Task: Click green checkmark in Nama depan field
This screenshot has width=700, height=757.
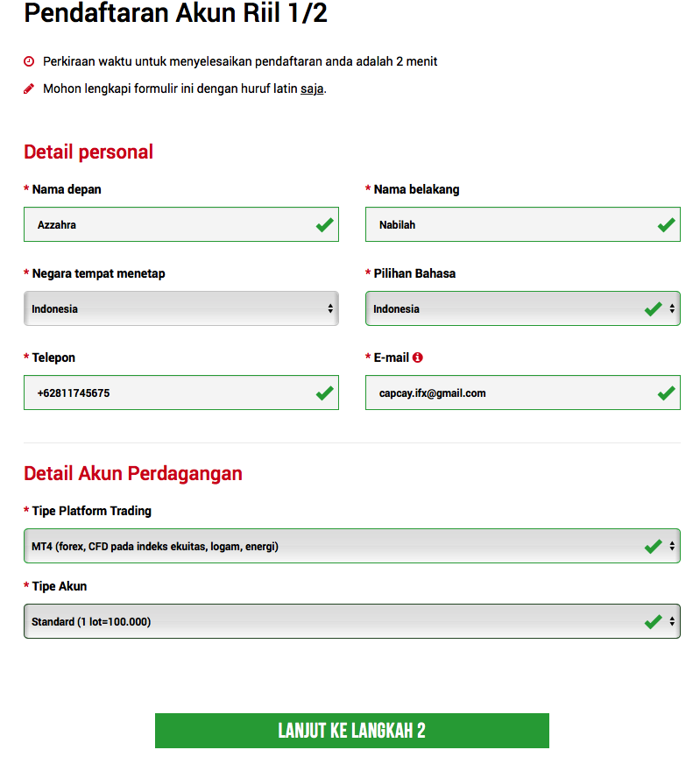Action: pos(325,225)
